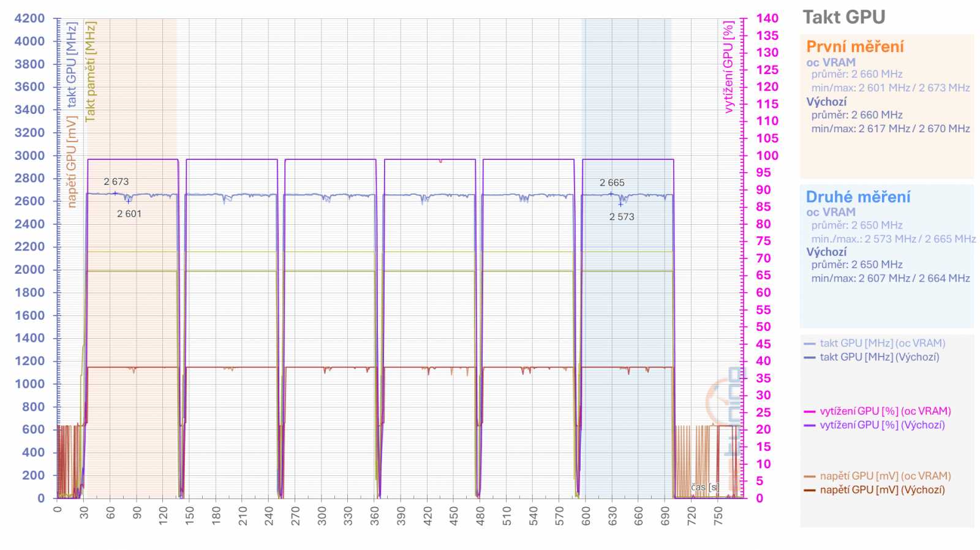Click legend entry "vytížení GPU [%] (Výchozí)"
Screen dimensions: 980x550
click(x=883, y=424)
